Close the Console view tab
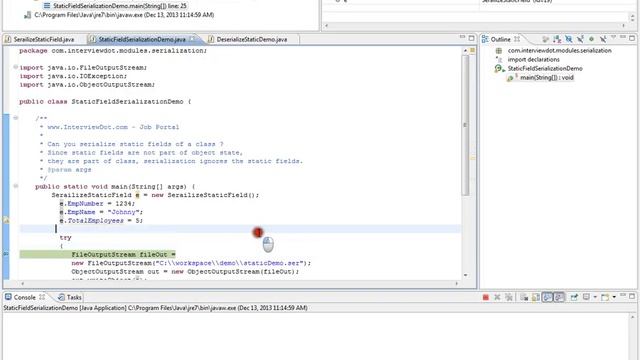This screenshot has width=640, height=360. pos(42,297)
